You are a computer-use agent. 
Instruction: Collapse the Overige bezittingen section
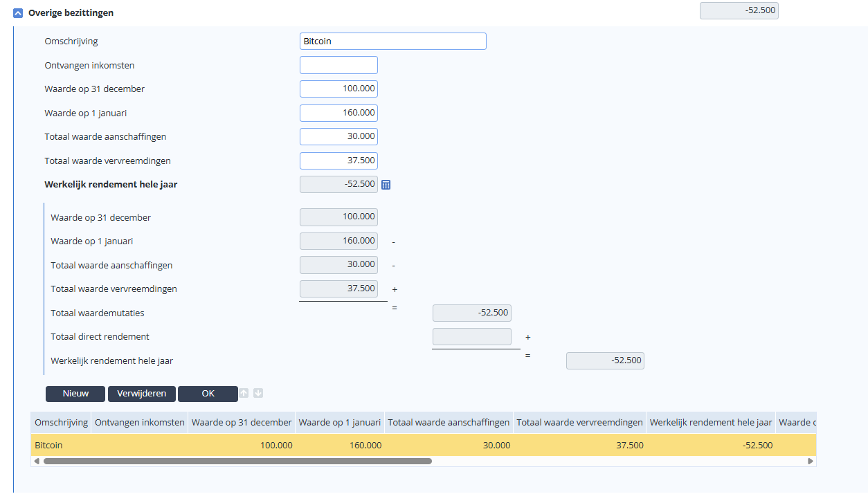(x=18, y=13)
